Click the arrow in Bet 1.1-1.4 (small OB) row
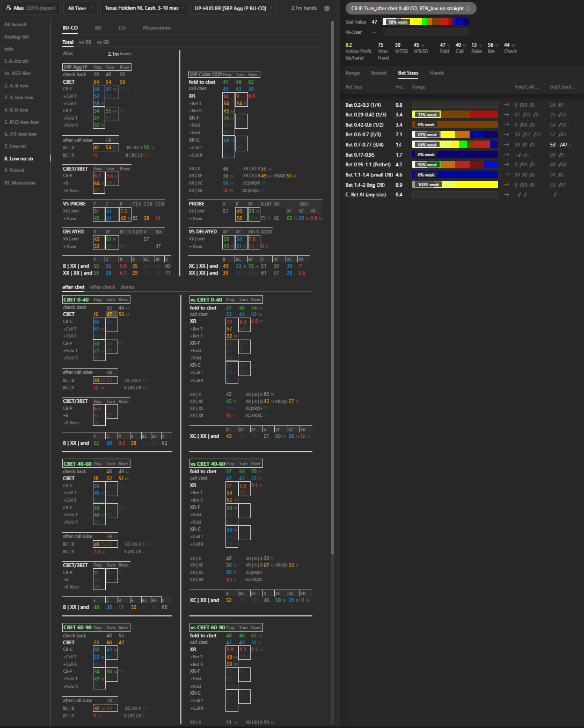This screenshot has width=584, height=728. tap(506, 174)
